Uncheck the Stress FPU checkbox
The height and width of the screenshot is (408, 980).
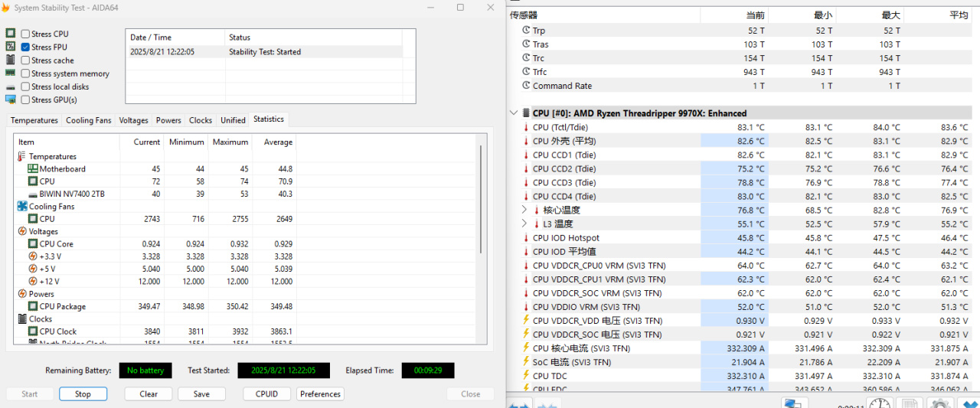coord(25,47)
